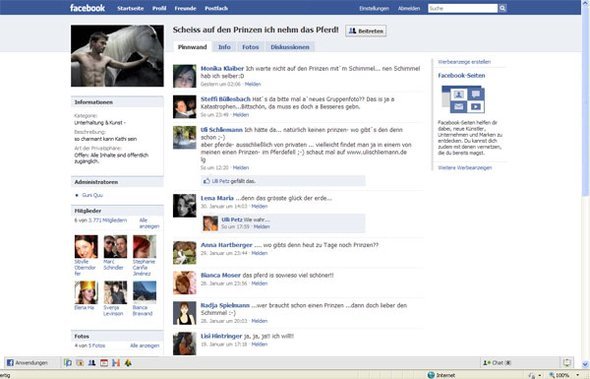This screenshot has width=590, height=379.
Task: Open the Diskussionen tab
Action: [290, 47]
